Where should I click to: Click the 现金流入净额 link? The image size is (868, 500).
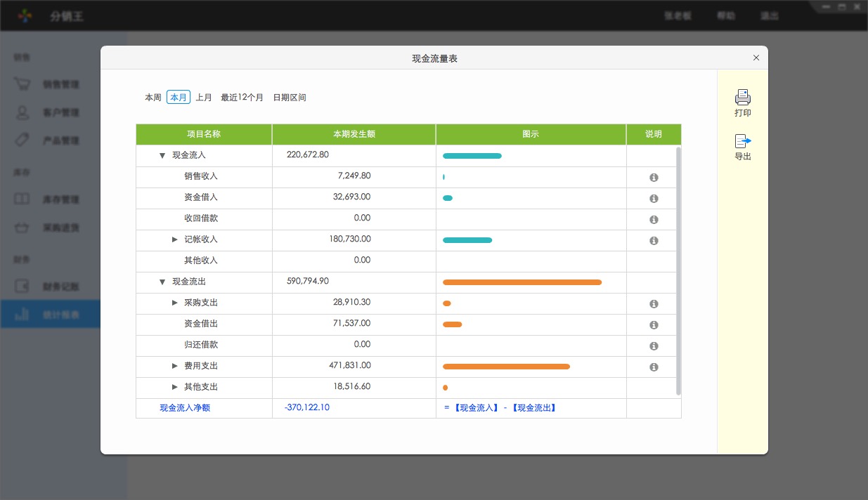[185, 408]
